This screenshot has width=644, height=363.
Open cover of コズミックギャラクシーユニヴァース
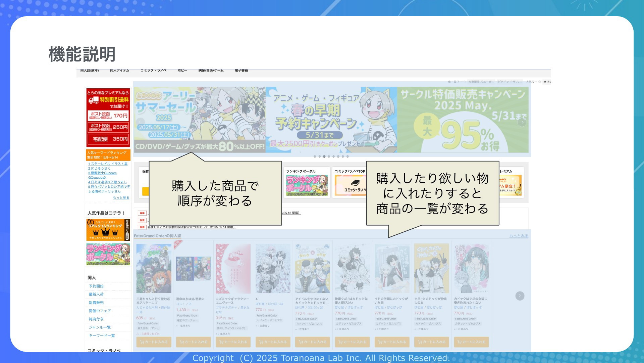coord(233,269)
